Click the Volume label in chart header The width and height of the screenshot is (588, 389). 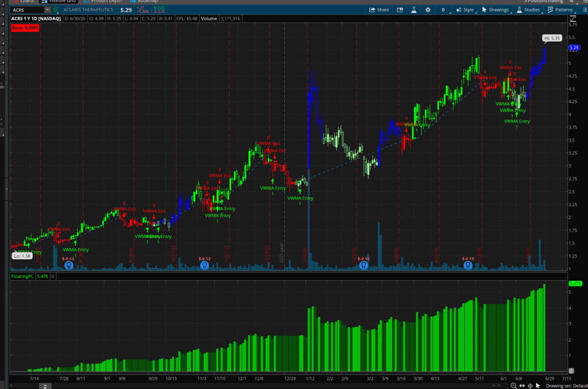[x=209, y=18]
